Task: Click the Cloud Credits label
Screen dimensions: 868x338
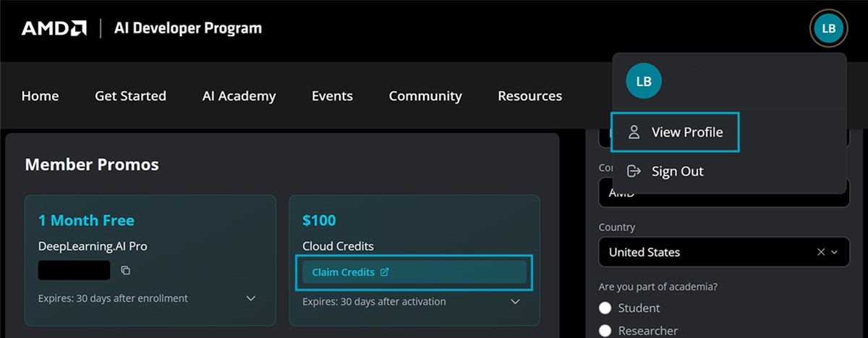Action: point(338,246)
